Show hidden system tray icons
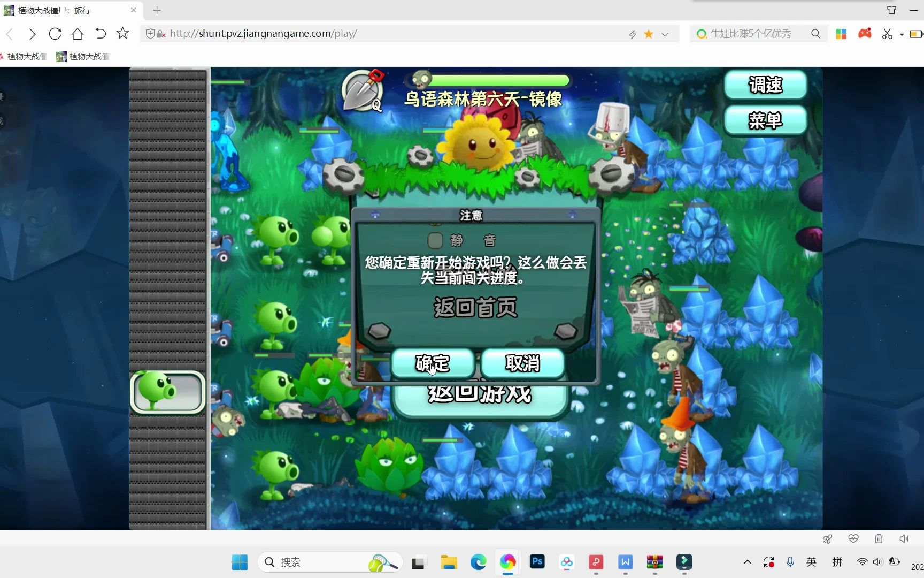This screenshot has height=578, width=924. [x=748, y=562]
